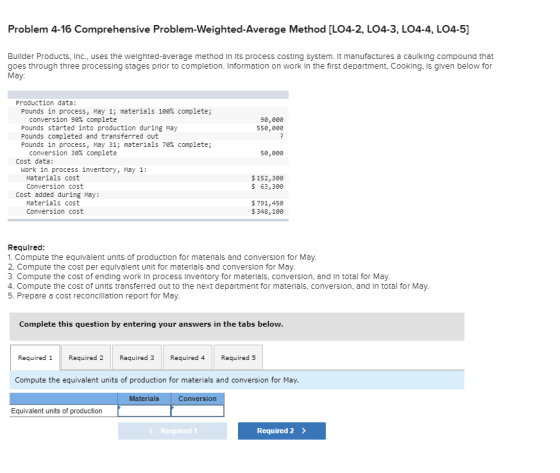Click 'Cost added during May:' label
Image resolution: width=560 pixels, height=473 pixels.
[58, 195]
